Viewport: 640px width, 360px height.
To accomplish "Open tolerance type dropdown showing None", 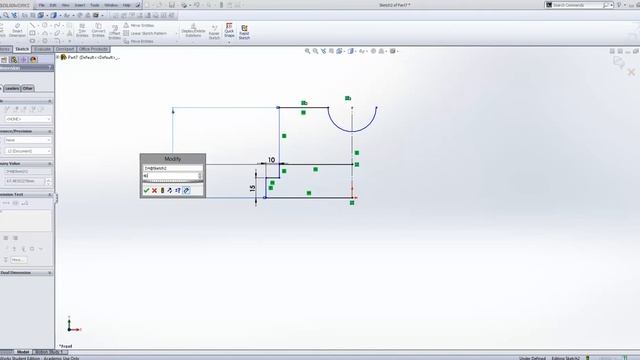I will pyautogui.click(x=28, y=140).
